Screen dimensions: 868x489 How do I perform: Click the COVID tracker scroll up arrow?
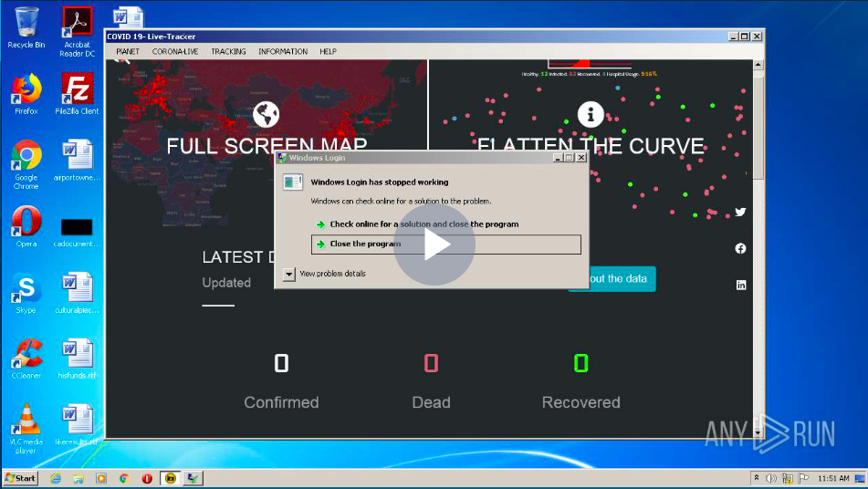(758, 65)
